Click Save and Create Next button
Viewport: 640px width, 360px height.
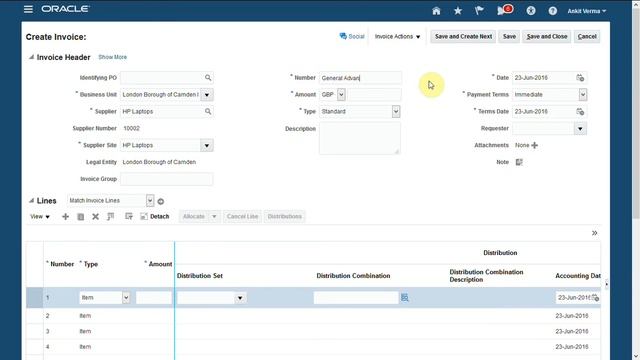point(463,36)
